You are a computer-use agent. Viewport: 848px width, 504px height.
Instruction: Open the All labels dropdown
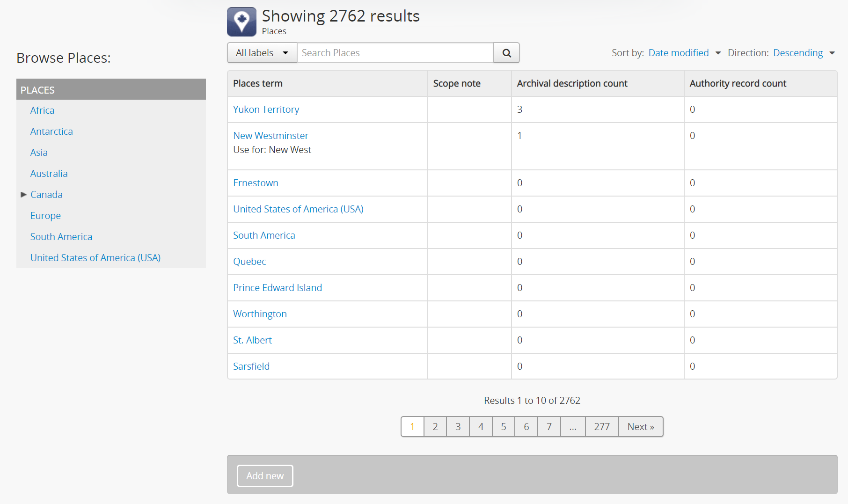pos(262,53)
